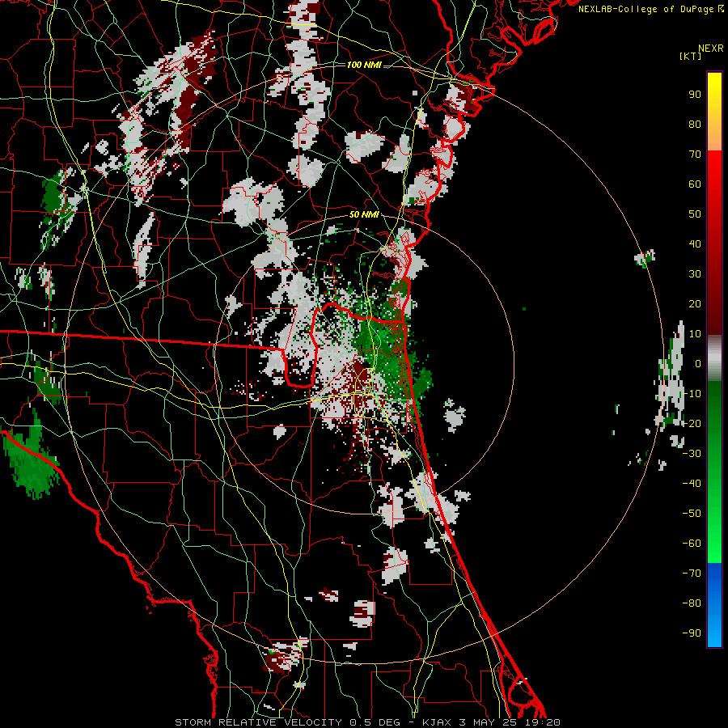Click the 20 value on velocity scale

pos(695,304)
